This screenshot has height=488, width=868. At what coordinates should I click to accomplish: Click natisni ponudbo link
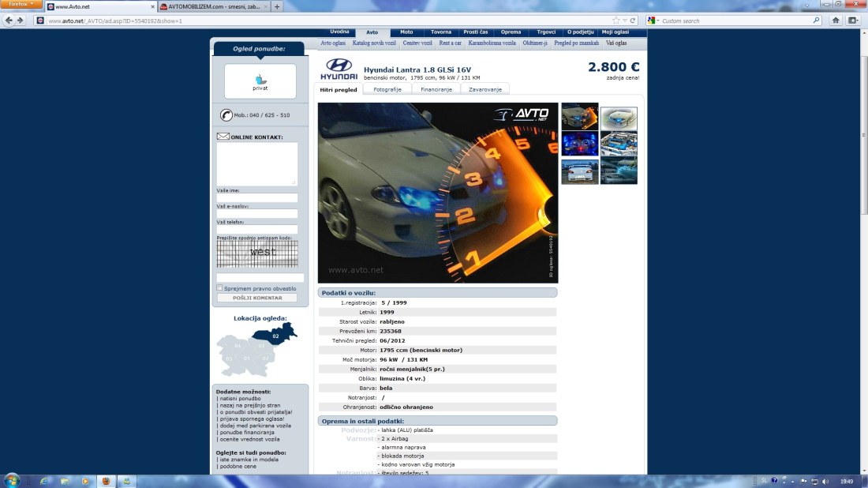[240, 398]
